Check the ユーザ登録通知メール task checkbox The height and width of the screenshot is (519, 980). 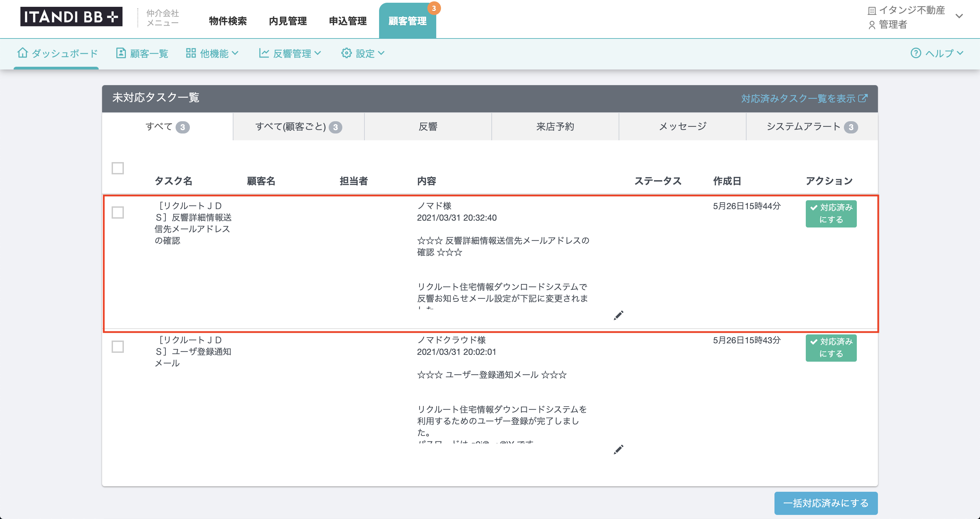pyautogui.click(x=117, y=346)
